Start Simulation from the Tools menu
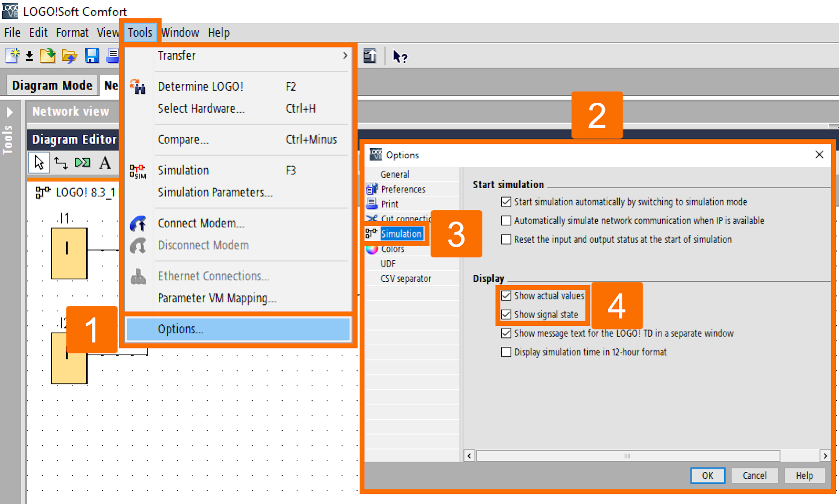The image size is (839, 504). pos(183,170)
